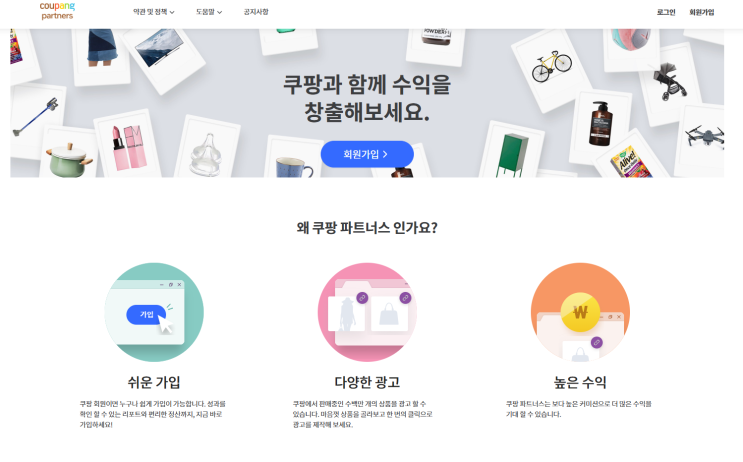743x462 pixels.
Task: Click the blue 가입 button illustration
Action: click(146, 315)
